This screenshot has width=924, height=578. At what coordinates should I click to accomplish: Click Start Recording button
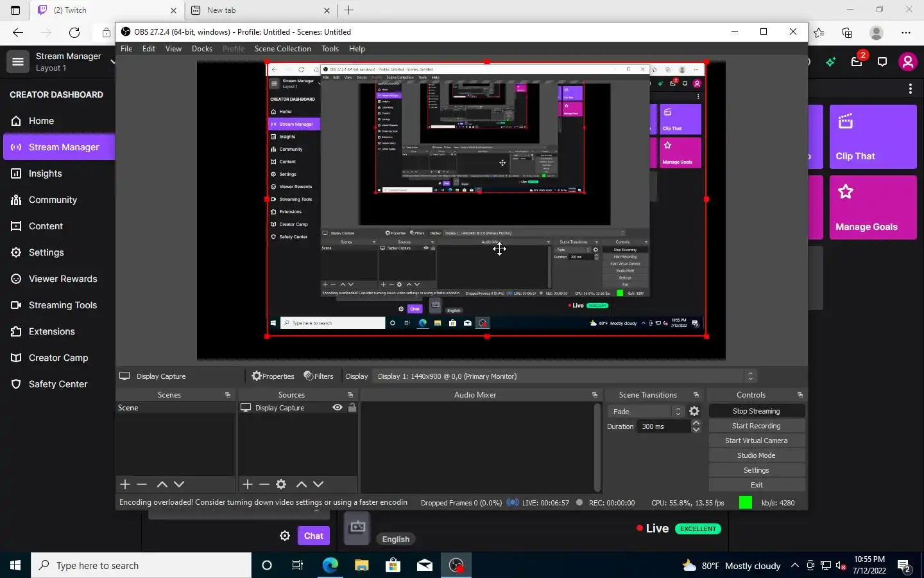coord(757,426)
